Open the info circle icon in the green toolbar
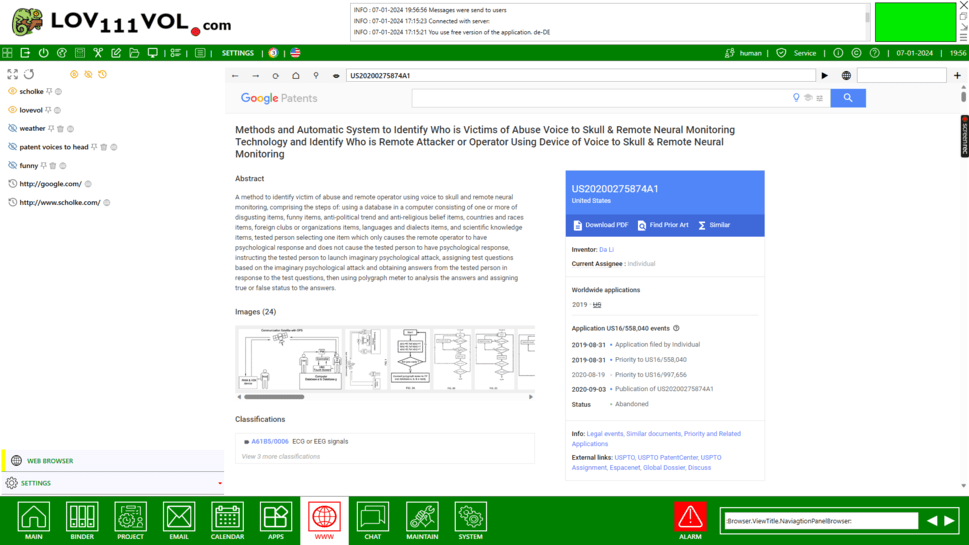This screenshot has width=969, height=545. (x=838, y=53)
